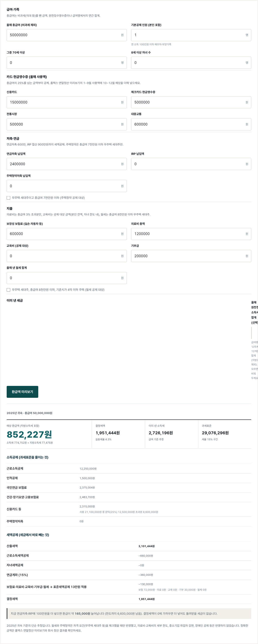Click the 환급액 미리보기 button
Image resolution: width=258 pixels, height=644 pixels.
pos(22,392)
